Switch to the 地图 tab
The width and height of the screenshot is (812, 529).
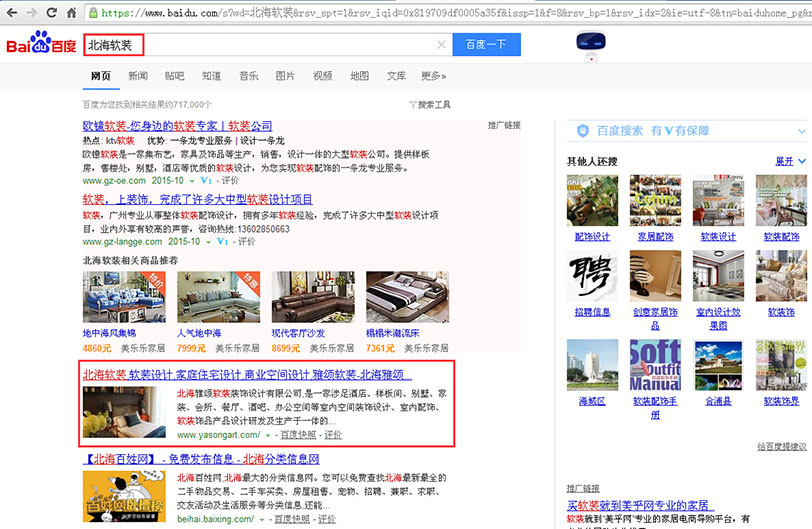pos(359,76)
